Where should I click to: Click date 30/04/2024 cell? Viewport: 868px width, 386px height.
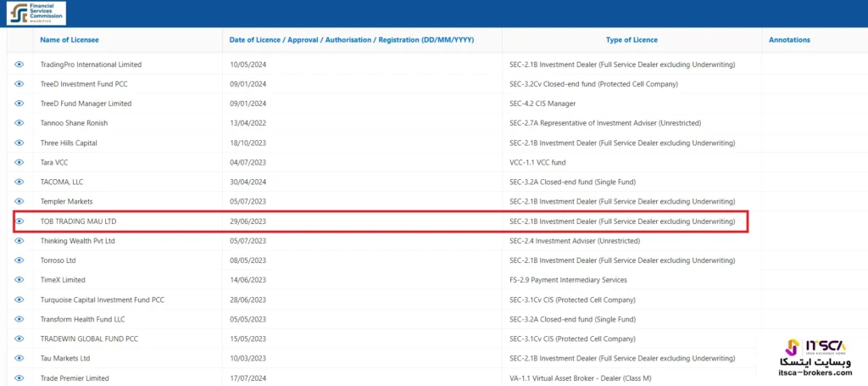pyautogui.click(x=248, y=182)
